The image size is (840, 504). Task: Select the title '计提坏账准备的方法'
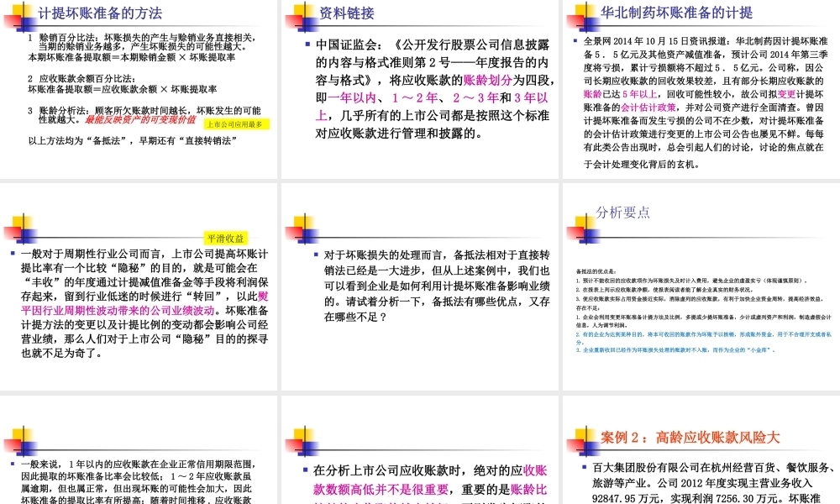point(99,12)
